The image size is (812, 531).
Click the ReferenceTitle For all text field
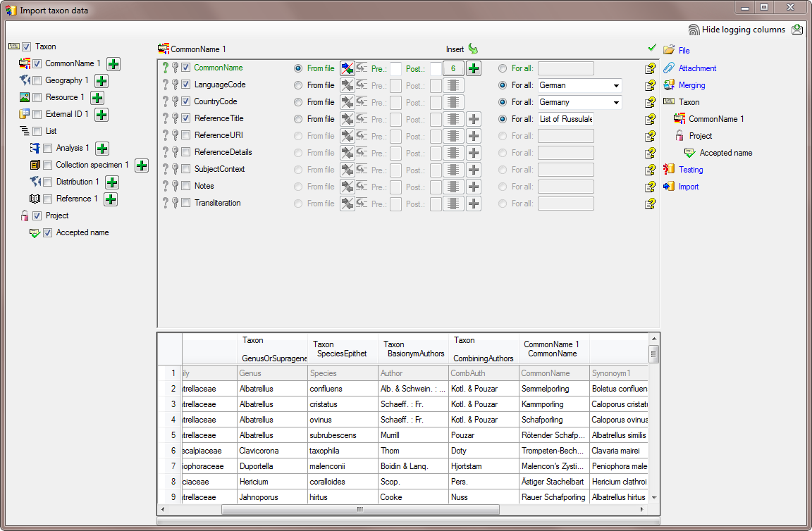point(565,119)
